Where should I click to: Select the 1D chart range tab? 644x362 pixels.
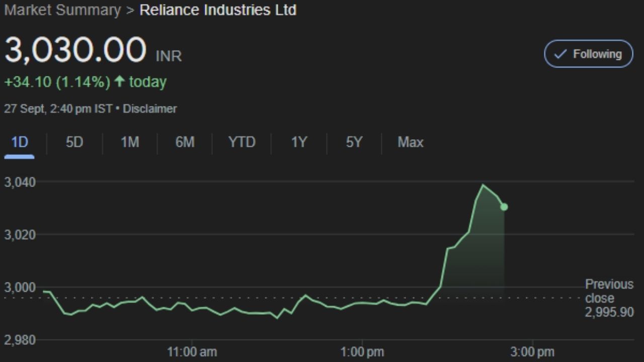tap(19, 142)
